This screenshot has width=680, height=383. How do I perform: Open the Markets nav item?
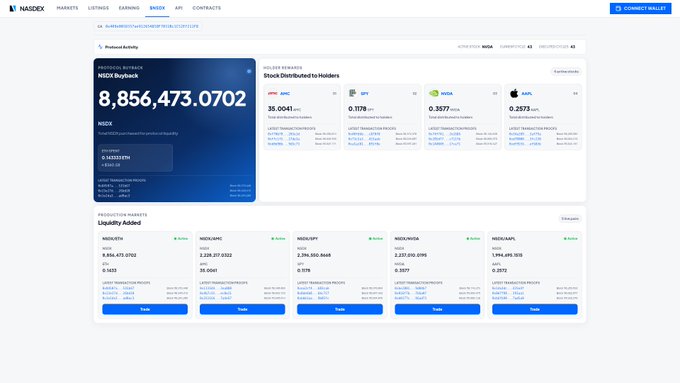(67, 8)
